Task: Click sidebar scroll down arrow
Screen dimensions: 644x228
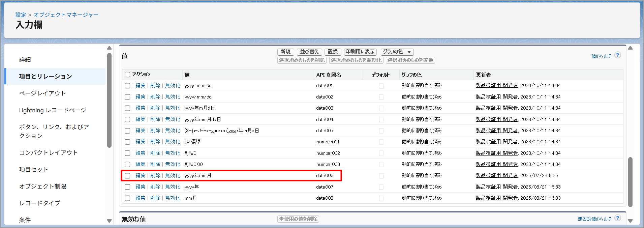Action: 109,221
